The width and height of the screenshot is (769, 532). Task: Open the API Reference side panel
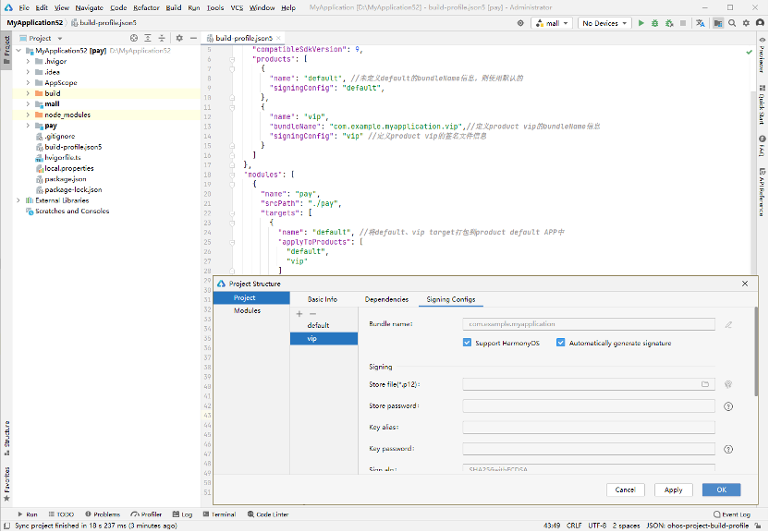[763, 192]
